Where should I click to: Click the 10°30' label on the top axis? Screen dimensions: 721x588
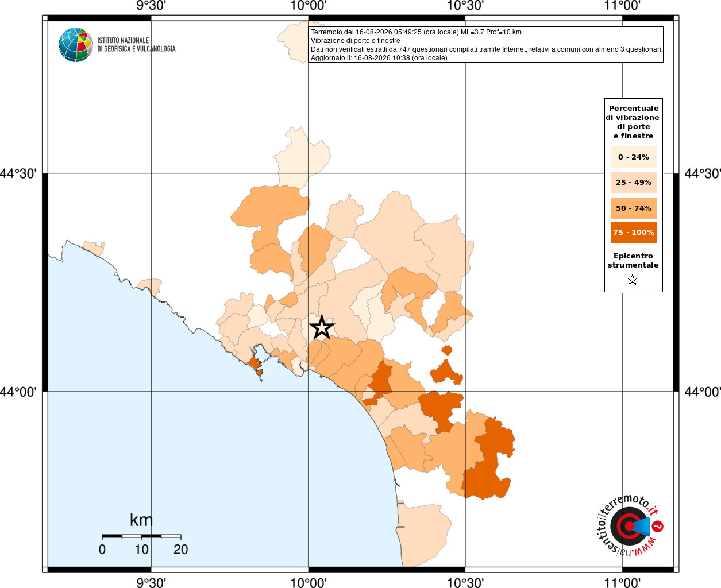[x=465, y=6]
